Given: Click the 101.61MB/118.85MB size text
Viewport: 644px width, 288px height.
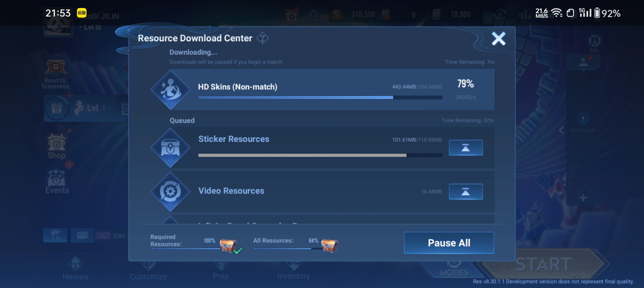Looking at the screenshot, I should (417, 140).
